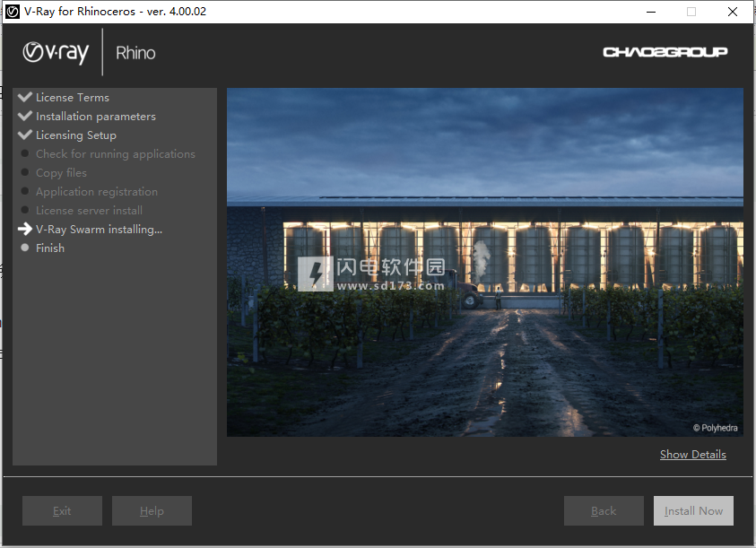Viewport: 756px width, 548px height.
Task: Open Help from the bottom bar
Action: pos(152,511)
